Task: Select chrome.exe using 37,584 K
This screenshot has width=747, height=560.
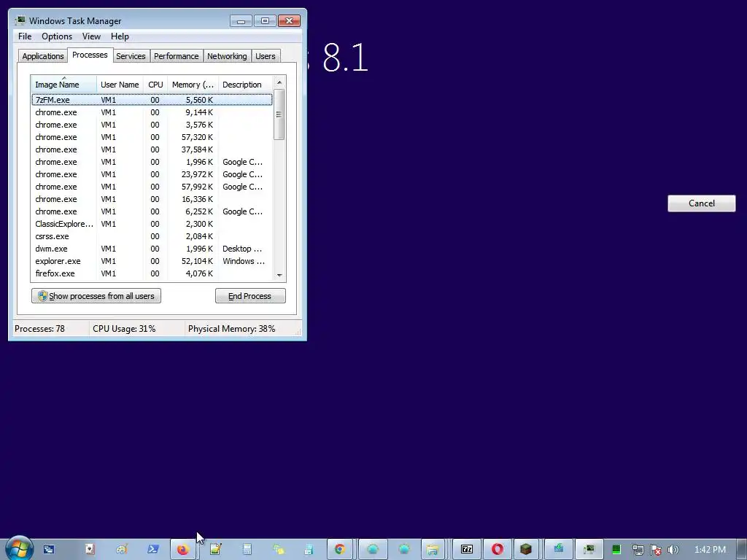Action: tap(152, 149)
